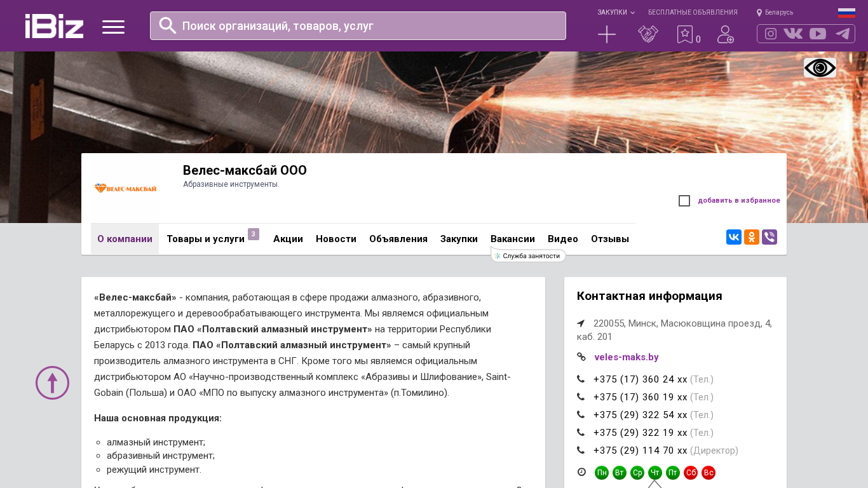Image resolution: width=868 pixels, height=488 pixels.
Task: Open the 'Отзывы' tab
Action: 609,239
